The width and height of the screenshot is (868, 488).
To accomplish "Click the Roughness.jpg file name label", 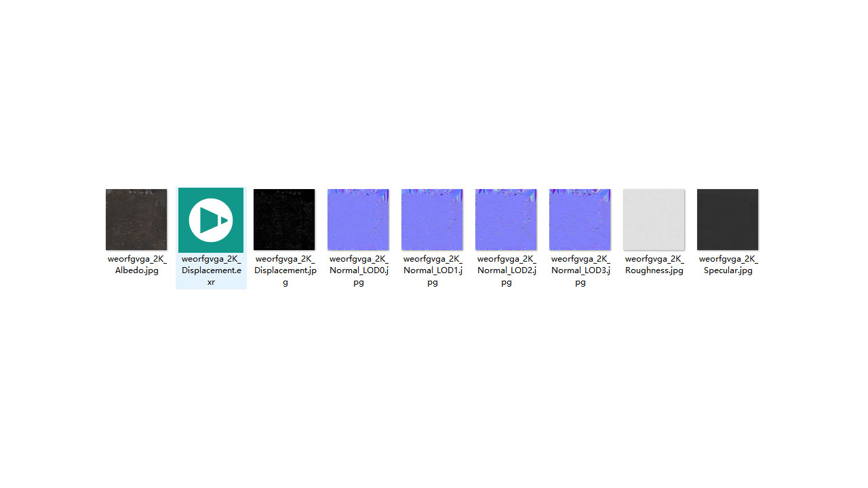I will 654,264.
